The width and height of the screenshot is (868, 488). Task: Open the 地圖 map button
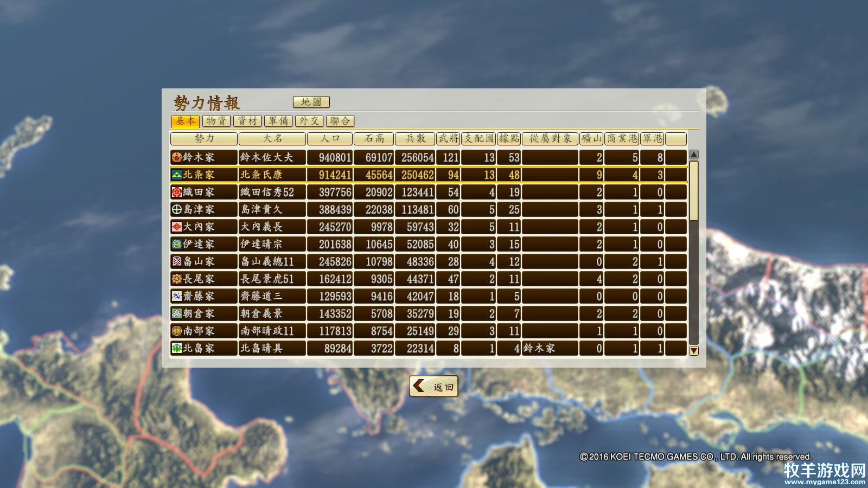311,102
